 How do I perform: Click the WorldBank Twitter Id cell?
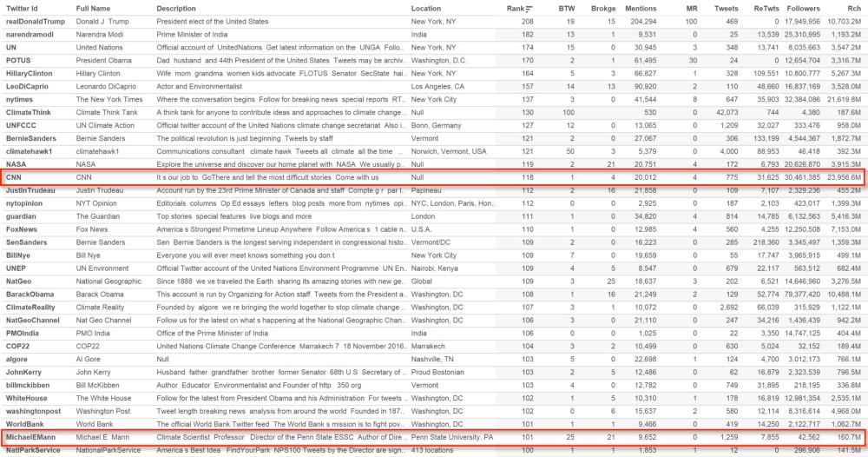pyautogui.click(x=24, y=424)
